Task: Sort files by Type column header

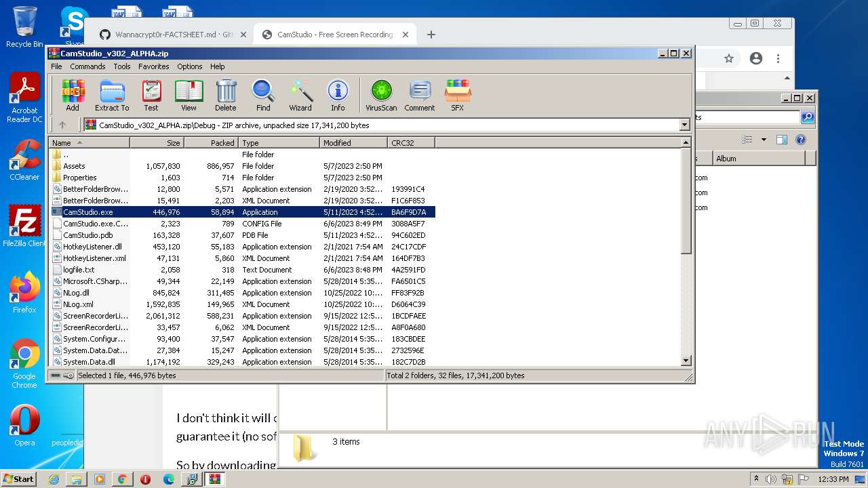Action: pyautogui.click(x=279, y=143)
